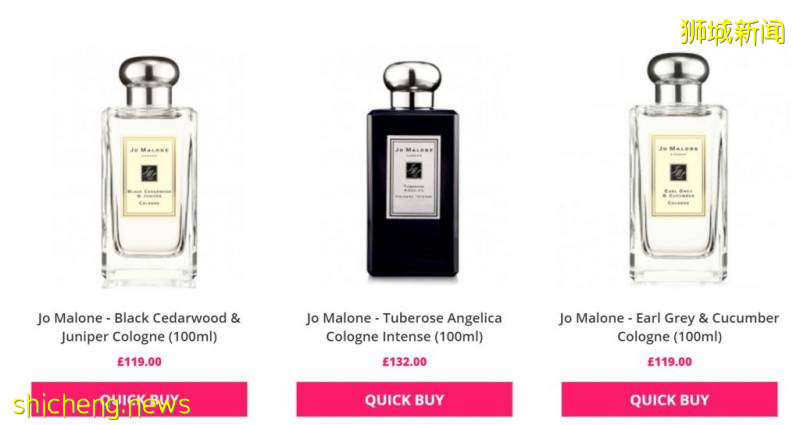
Task: Click the silver cap of the Black Cedarwood bottle
Action: 149,81
